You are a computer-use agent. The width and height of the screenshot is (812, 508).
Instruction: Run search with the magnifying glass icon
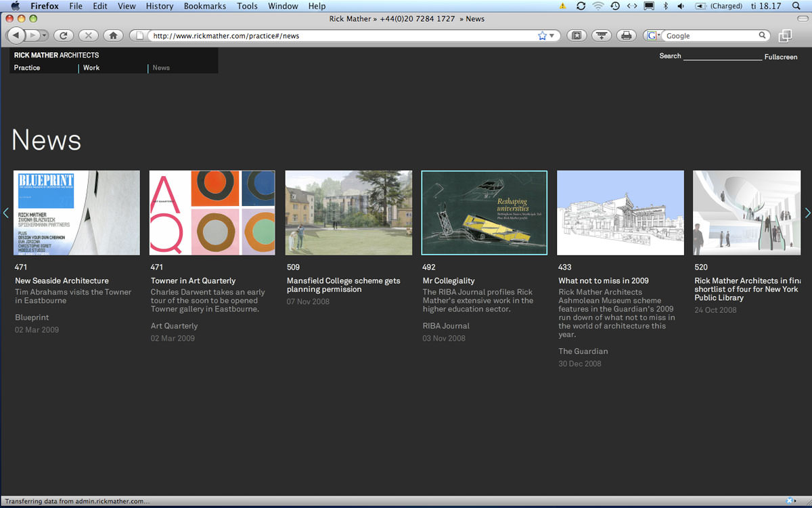click(763, 36)
